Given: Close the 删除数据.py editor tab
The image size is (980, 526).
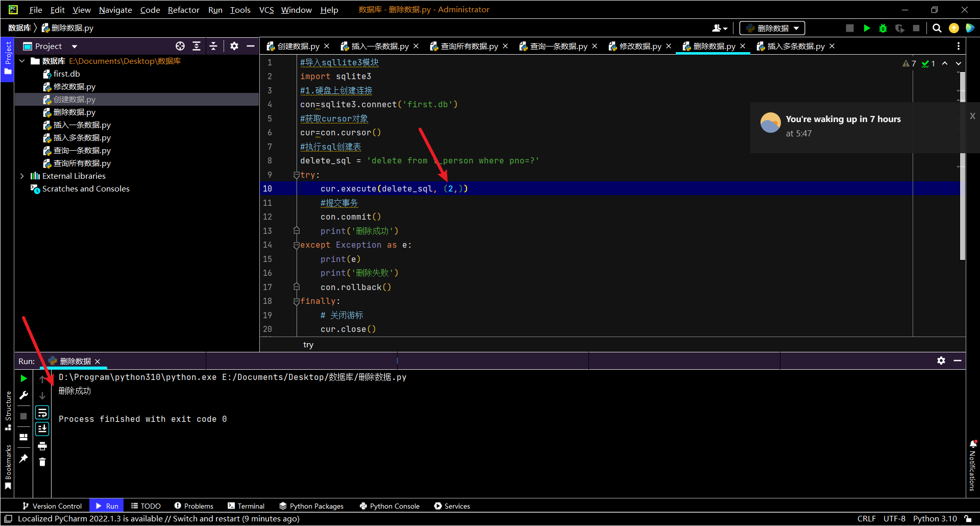Looking at the screenshot, I should click(743, 46).
